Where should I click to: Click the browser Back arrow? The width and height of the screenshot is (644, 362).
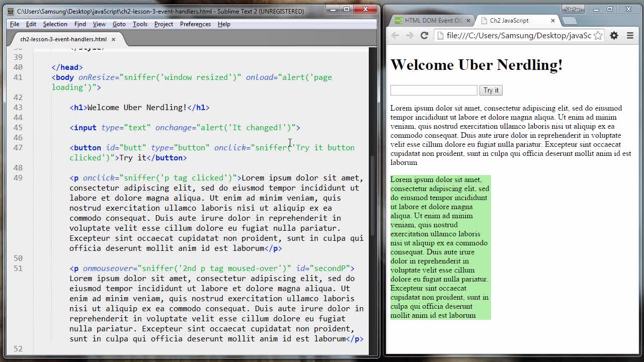[x=395, y=35]
